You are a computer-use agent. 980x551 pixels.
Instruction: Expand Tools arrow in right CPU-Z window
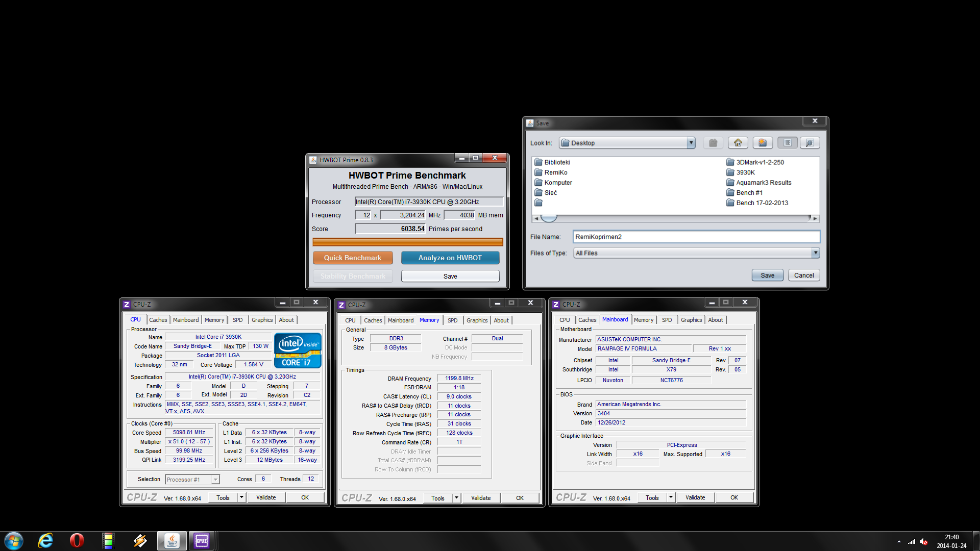pos(671,497)
